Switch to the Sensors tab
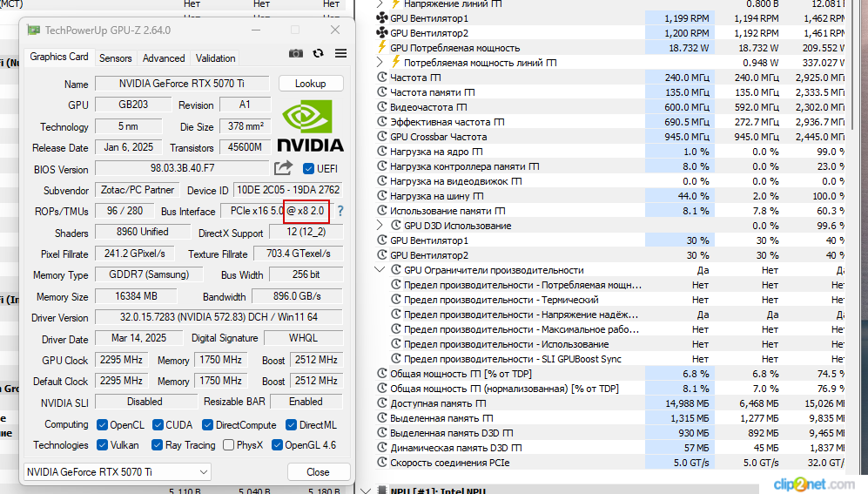Viewport: 868px width, 494px height. coord(115,58)
